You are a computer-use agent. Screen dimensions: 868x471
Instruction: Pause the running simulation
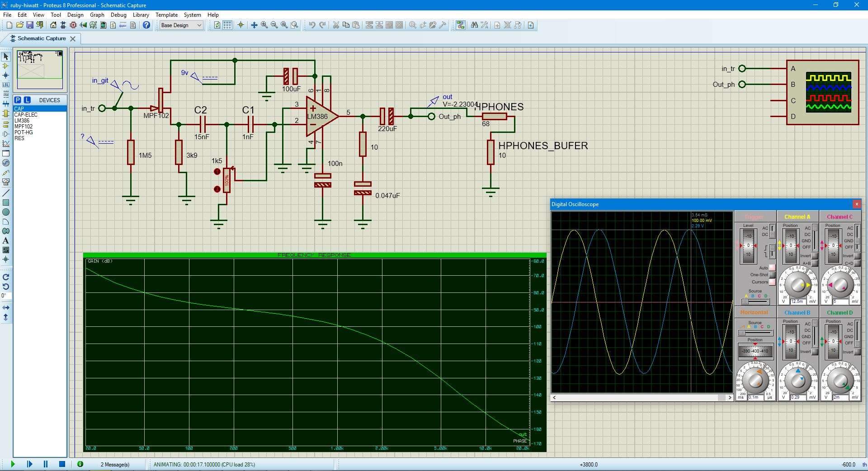[46, 464]
